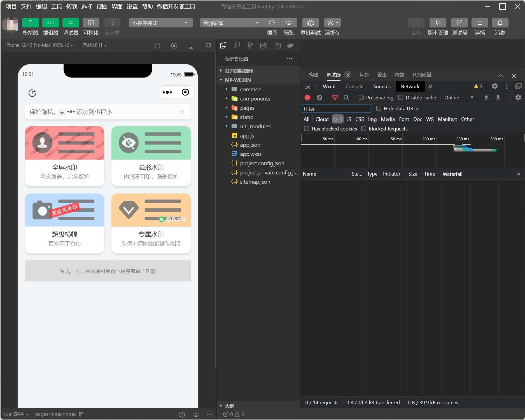Open the extensions blocks icon
This screenshot has height=420, width=525.
point(263,45)
